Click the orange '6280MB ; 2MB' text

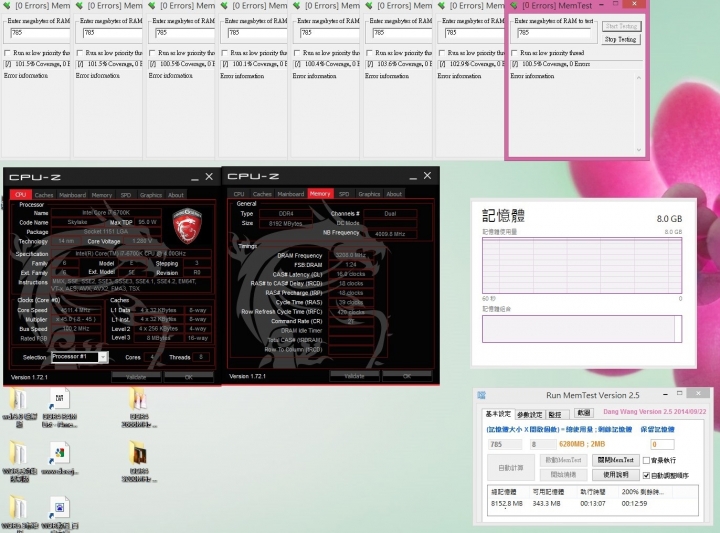[582, 444]
